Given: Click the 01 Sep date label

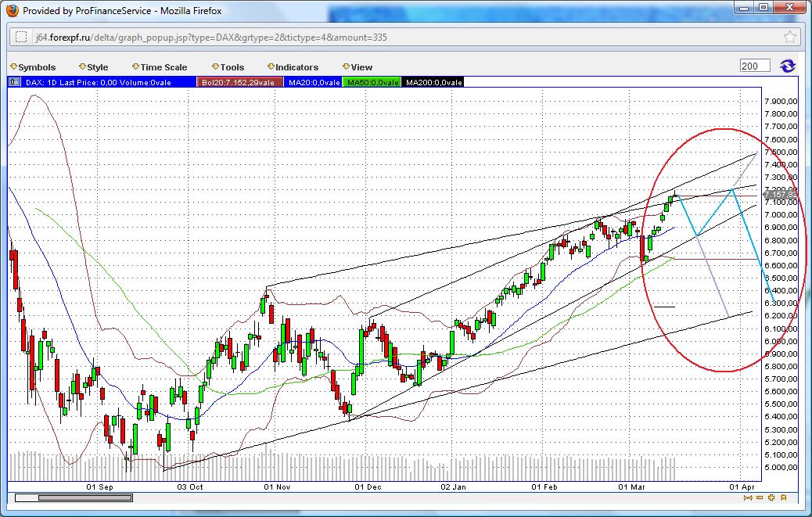Looking at the screenshot, I should [99, 487].
